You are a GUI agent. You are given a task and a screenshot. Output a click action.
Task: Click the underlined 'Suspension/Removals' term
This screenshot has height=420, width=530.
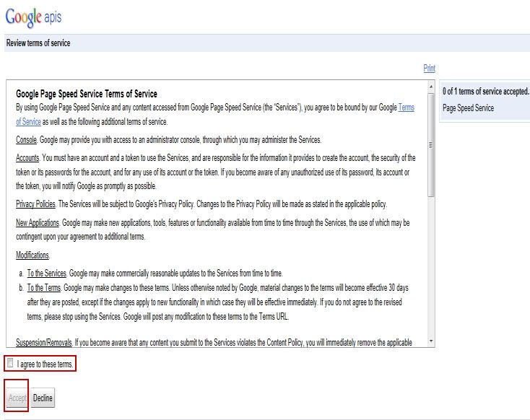click(x=44, y=342)
